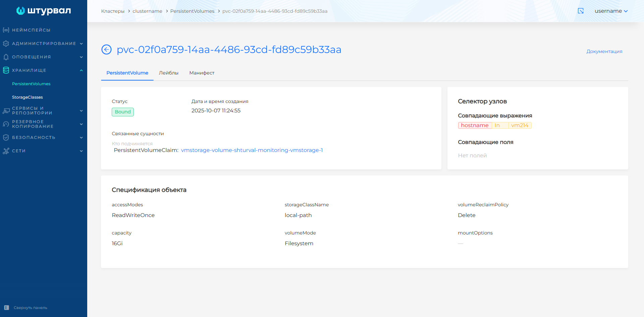
Task: Click the back arrow icon beside the volume title
Action: [x=106, y=50]
